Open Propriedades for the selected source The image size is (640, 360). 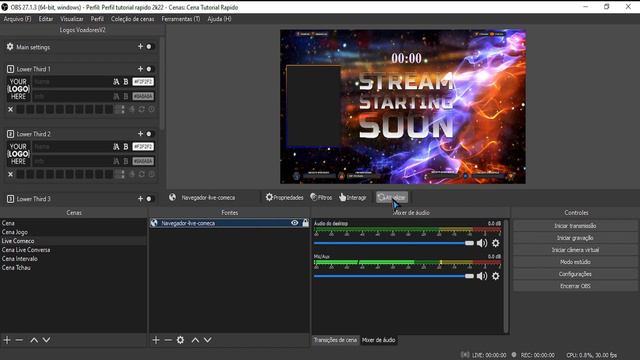click(x=284, y=198)
